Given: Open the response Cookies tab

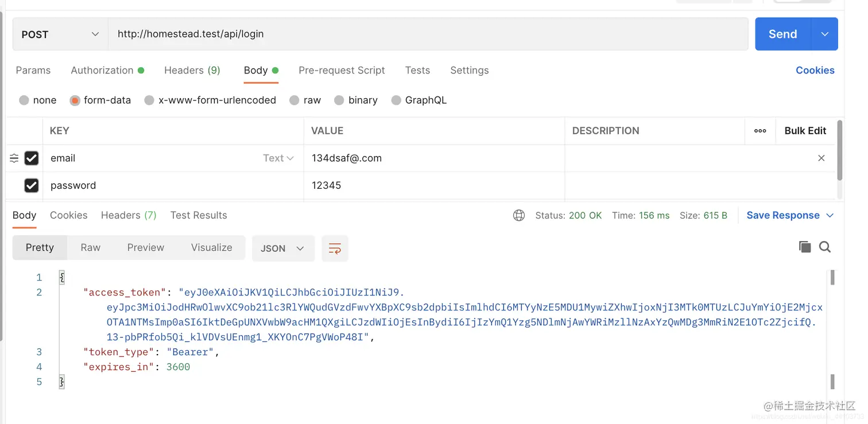Looking at the screenshot, I should [x=68, y=215].
